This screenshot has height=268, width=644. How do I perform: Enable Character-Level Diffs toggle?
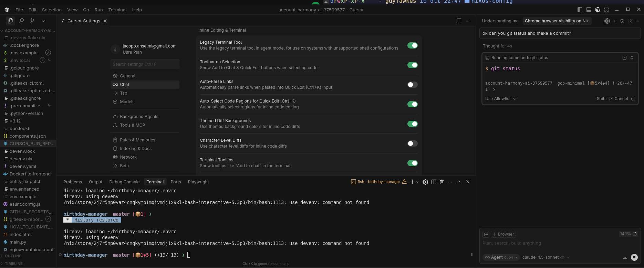coord(413,143)
